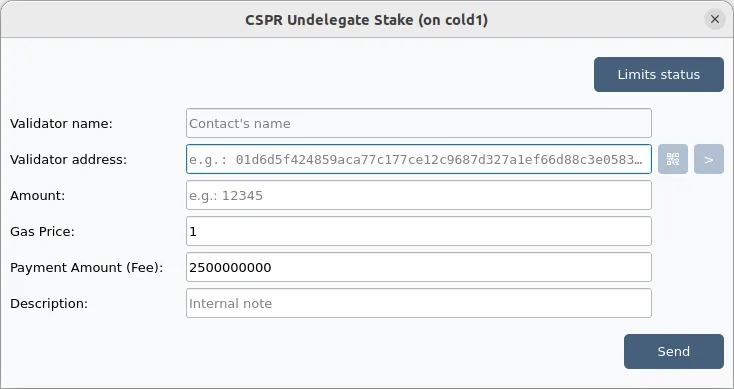Viewport: 734px width, 389px height.
Task: Send the undelegate stake transaction
Action: (x=674, y=352)
